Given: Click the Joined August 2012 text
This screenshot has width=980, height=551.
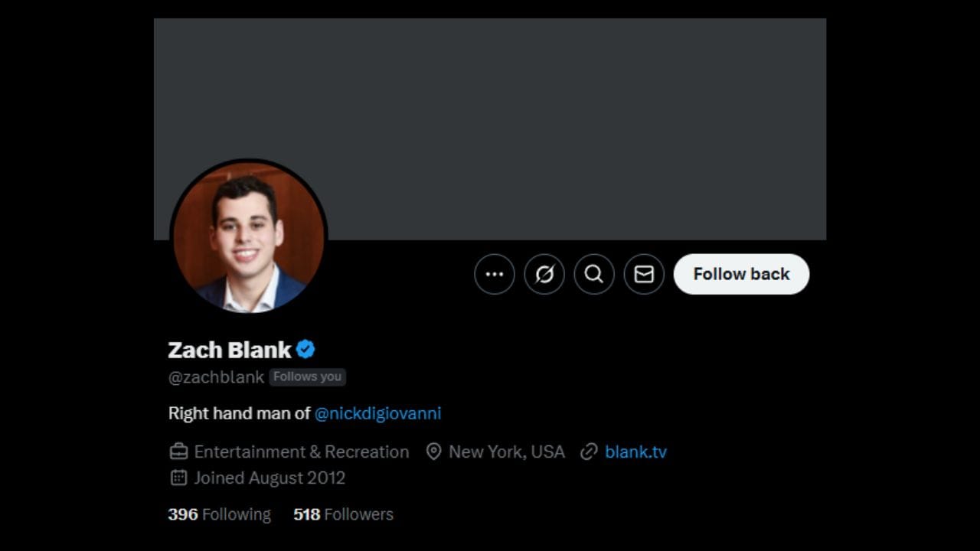Looking at the screenshot, I should click(269, 478).
